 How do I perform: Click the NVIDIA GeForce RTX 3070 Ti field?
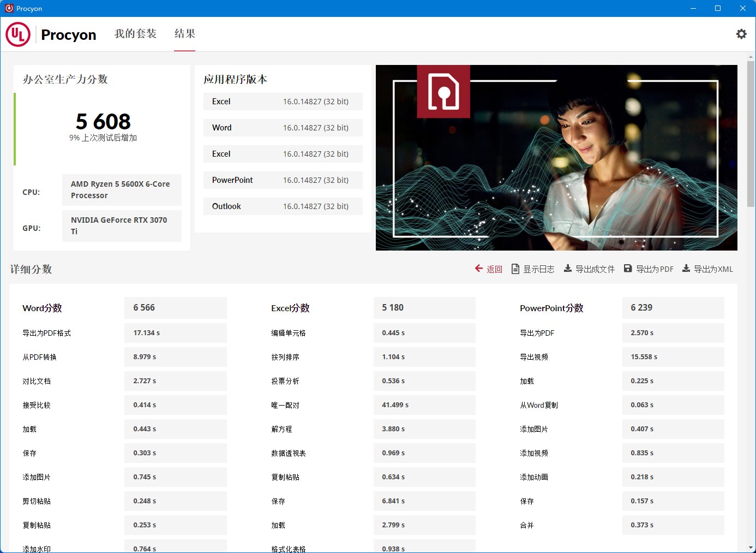coord(122,226)
